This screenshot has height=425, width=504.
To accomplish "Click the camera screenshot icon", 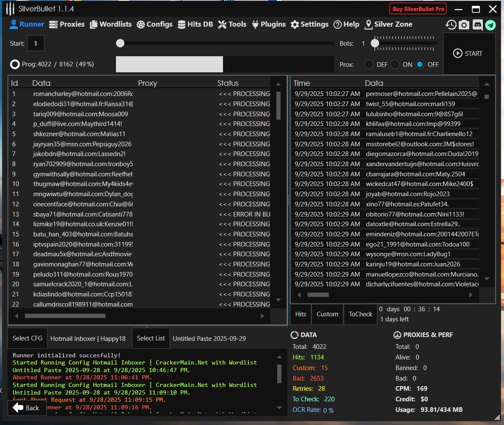I will 464,25.
